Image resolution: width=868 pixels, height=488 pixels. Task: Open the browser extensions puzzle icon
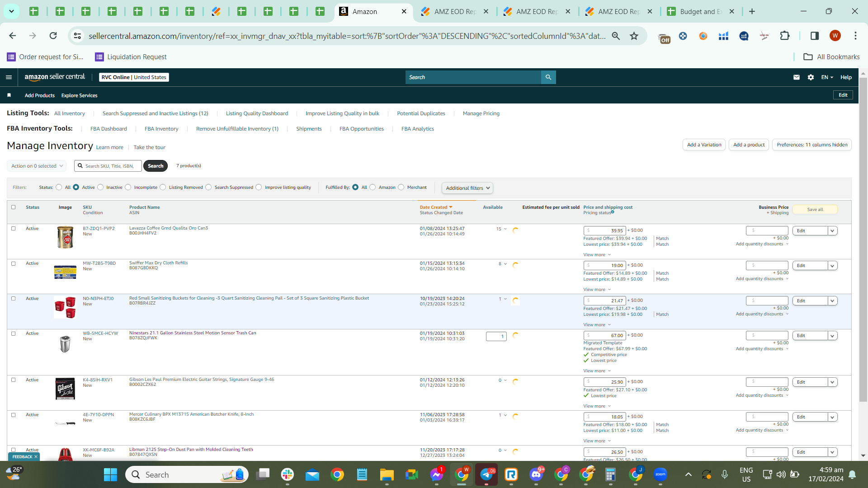pos(785,36)
